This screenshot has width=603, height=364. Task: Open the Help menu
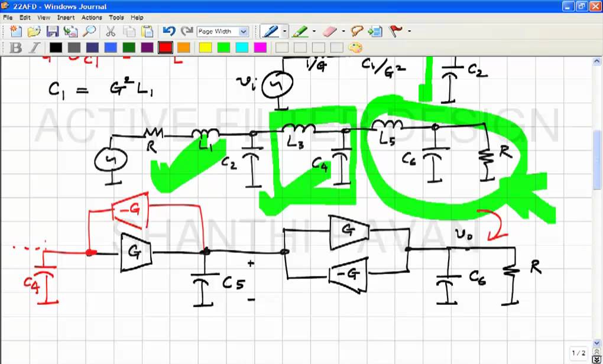tap(137, 17)
